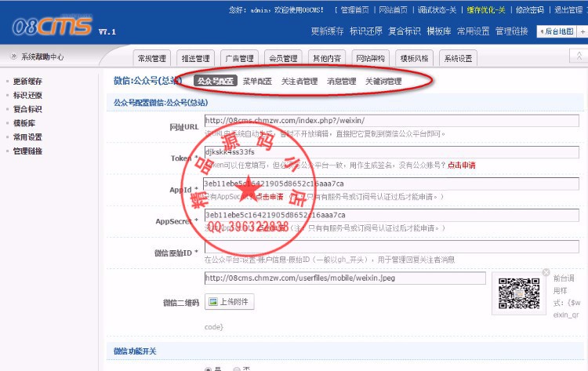Collapse the header using the up-chevron icon

[579, 56]
